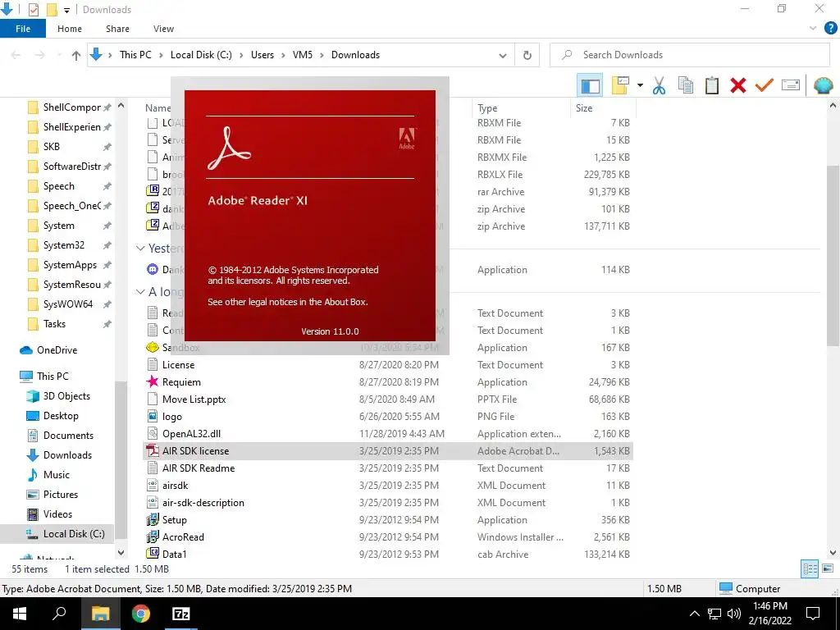Expand chevron after Users breadcrumb
The width and height of the screenshot is (840, 630).
coord(283,55)
